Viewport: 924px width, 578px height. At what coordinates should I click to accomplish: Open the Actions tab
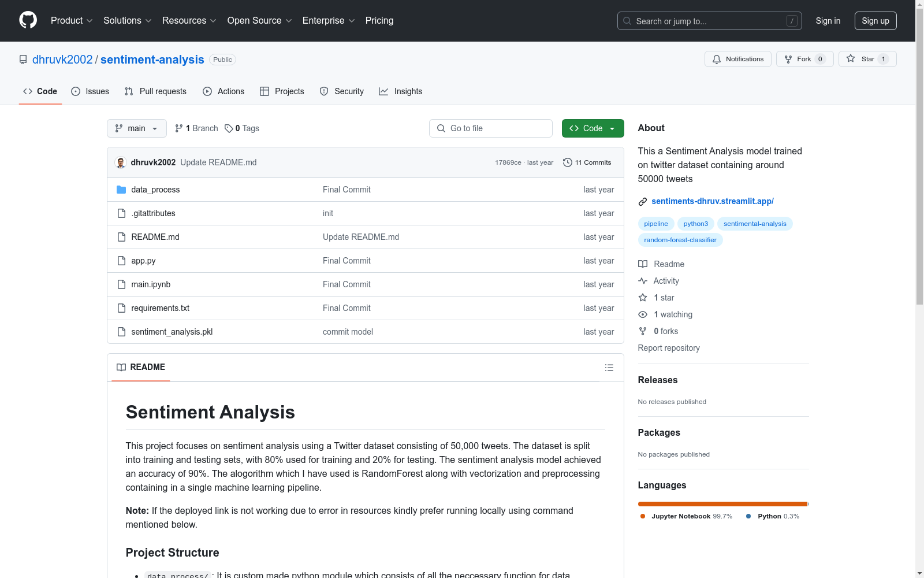(x=223, y=91)
